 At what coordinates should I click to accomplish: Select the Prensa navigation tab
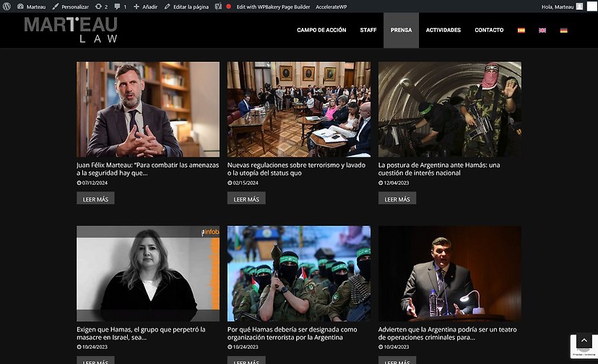click(401, 30)
